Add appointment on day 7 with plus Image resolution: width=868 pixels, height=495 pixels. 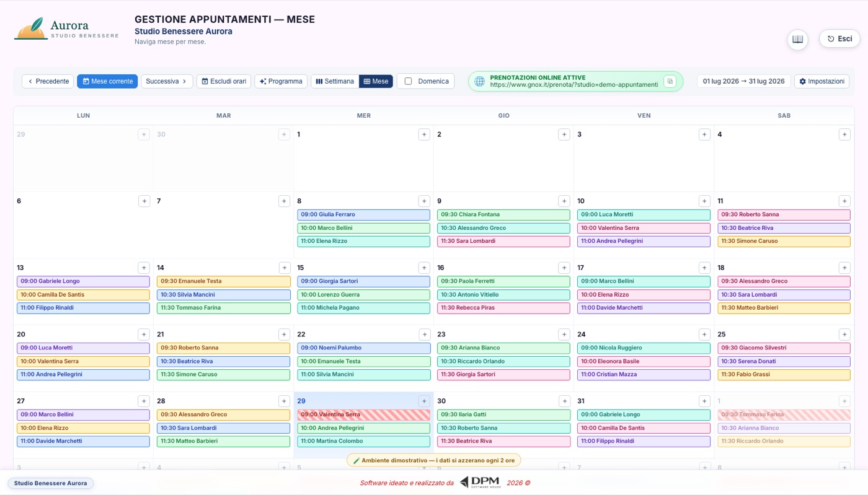click(x=284, y=201)
